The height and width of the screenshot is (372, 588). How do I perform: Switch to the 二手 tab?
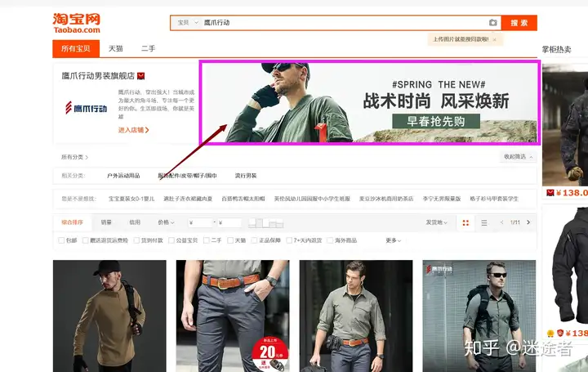[148, 49]
